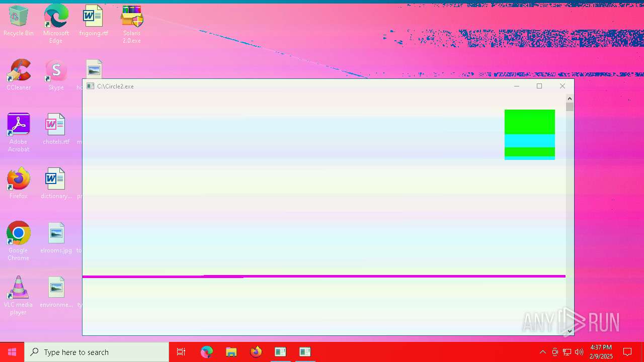Launch Firefox from the taskbar
Screen dimensions: 644x362
[x=256, y=352]
